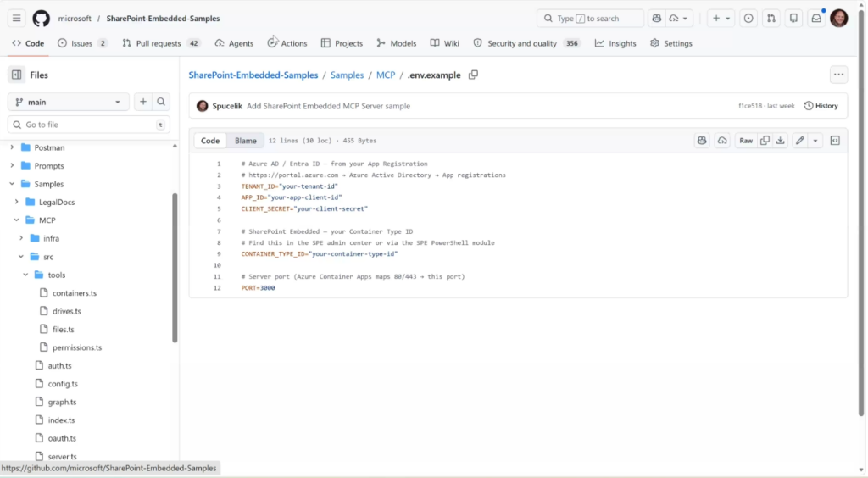
Task: Click the search files magnifier icon
Action: coord(161,102)
